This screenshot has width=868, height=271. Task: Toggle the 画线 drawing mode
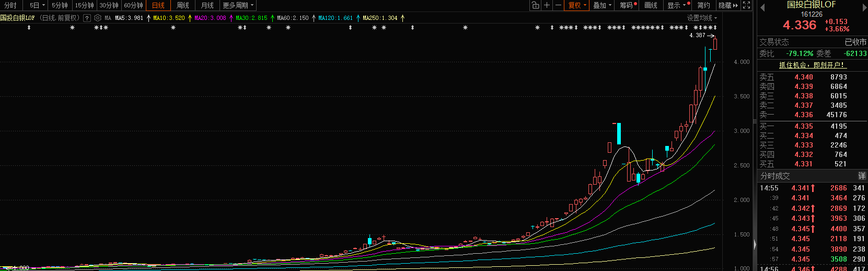[651, 5]
